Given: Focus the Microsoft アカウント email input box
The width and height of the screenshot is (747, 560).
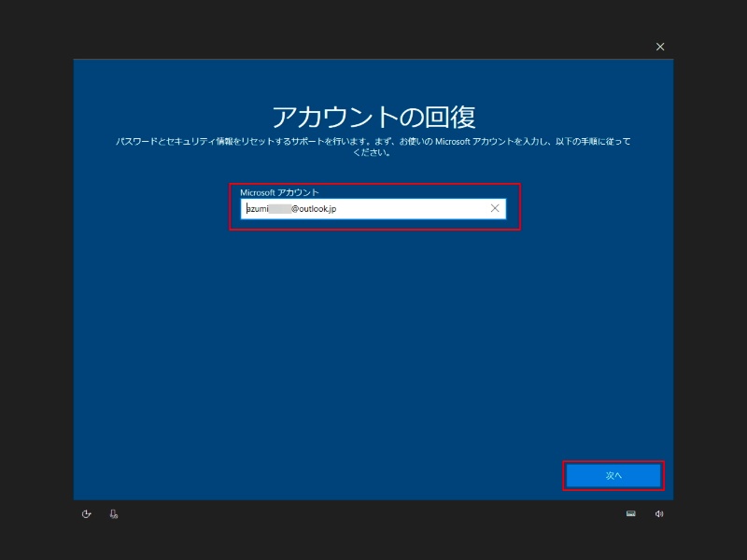Looking at the screenshot, I should click(x=373, y=209).
